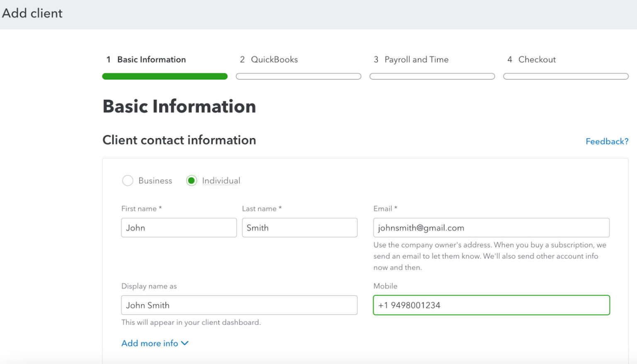Click the Display name as field
The image size is (637, 364).
pos(239,305)
